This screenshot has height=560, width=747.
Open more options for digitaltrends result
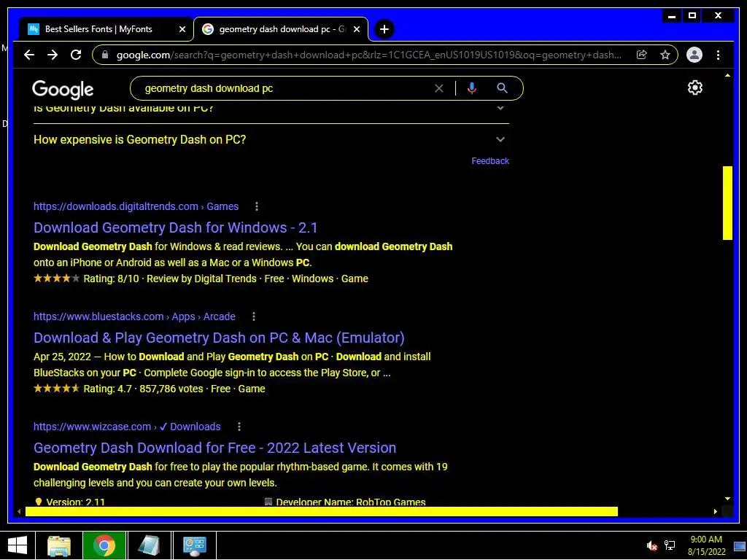click(x=256, y=206)
